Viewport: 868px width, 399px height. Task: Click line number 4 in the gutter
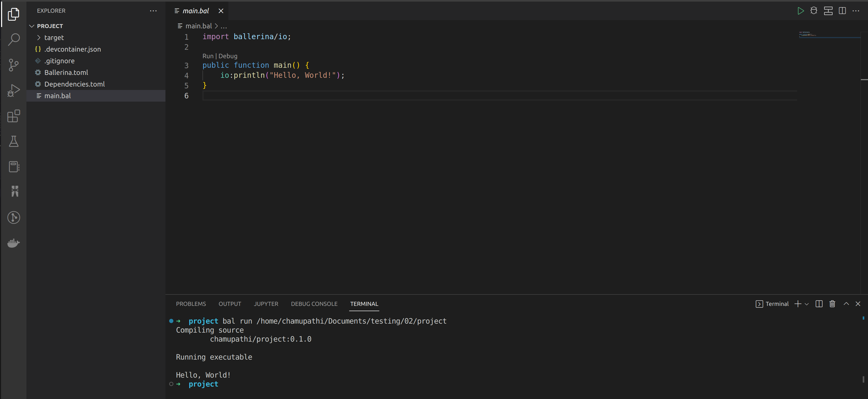coord(186,76)
